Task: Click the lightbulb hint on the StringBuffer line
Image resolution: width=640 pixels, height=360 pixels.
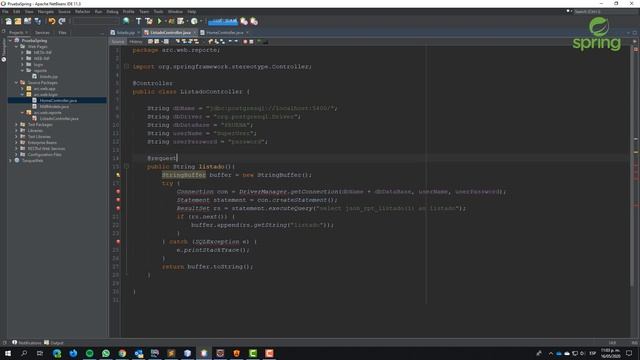Action: 118,175
